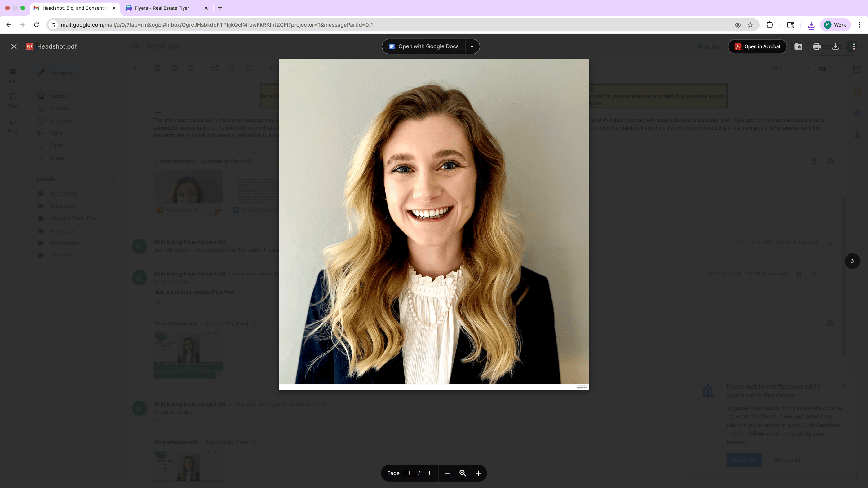The width and height of the screenshot is (868, 488).
Task: Open Chrome three-dot menu
Action: tap(859, 25)
